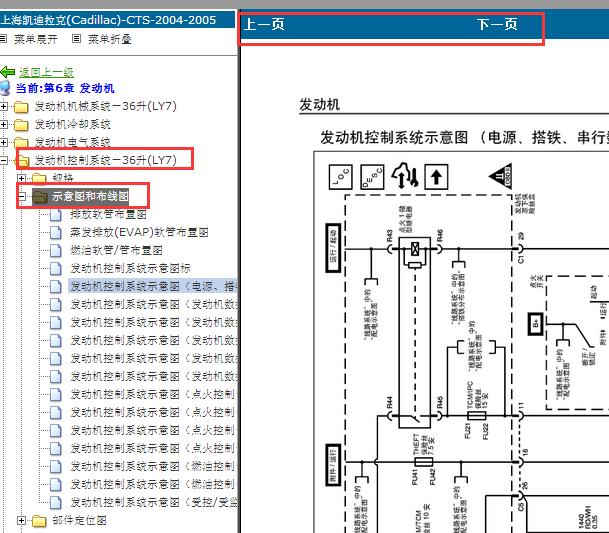This screenshot has height=533, width=609.
Task: Expand the 发动机机械系统-36升(LY7) node
Action: 3,106
